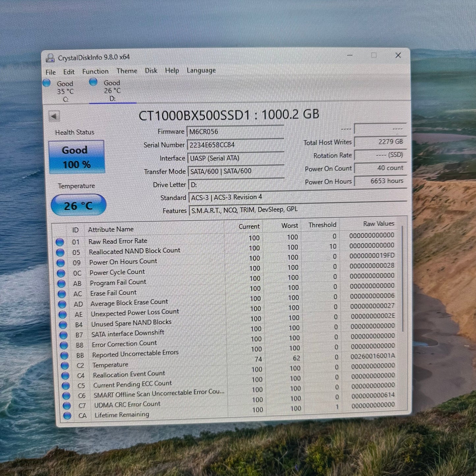The height and width of the screenshot is (476, 476).
Task: Click status orb for Unexpected Power Loss Count
Action: coord(63,315)
